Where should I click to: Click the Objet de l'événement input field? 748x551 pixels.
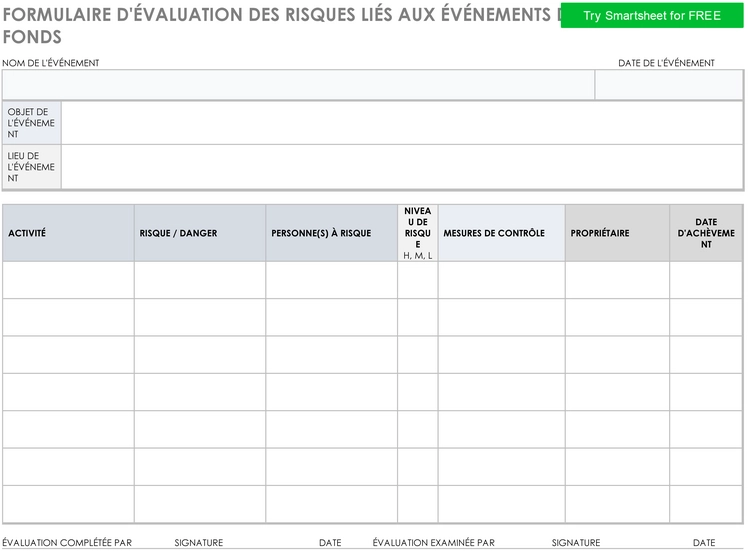(x=402, y=123)
